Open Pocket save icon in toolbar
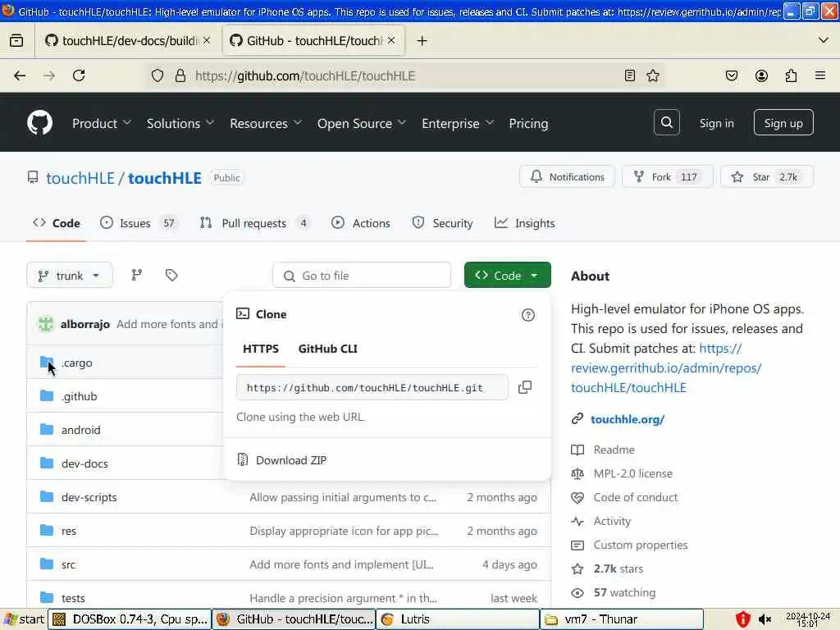 731,75
